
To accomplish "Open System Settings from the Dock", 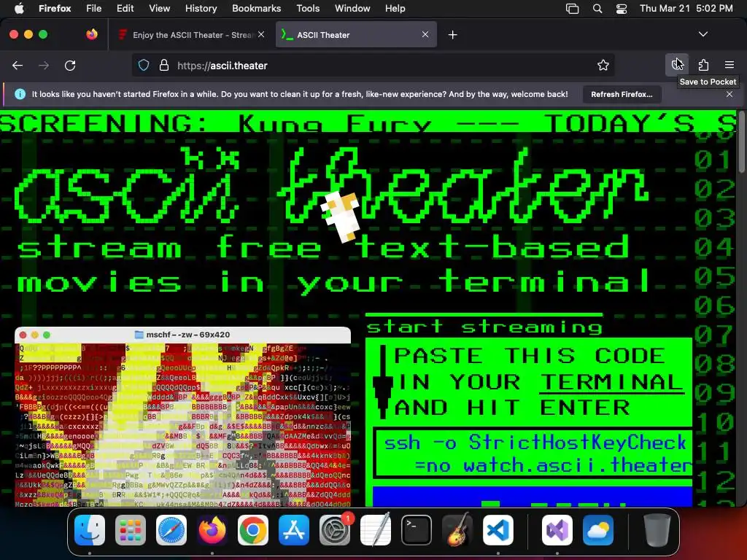I will (x=334, y=530).
